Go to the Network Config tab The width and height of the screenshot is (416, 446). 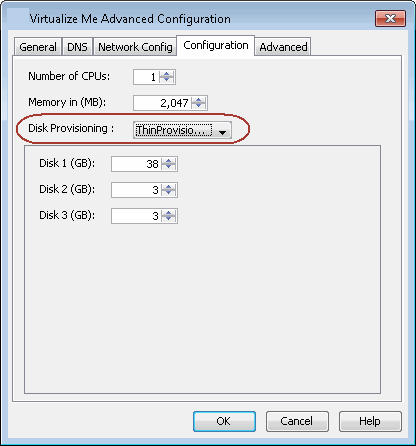(x=135, y=47)
